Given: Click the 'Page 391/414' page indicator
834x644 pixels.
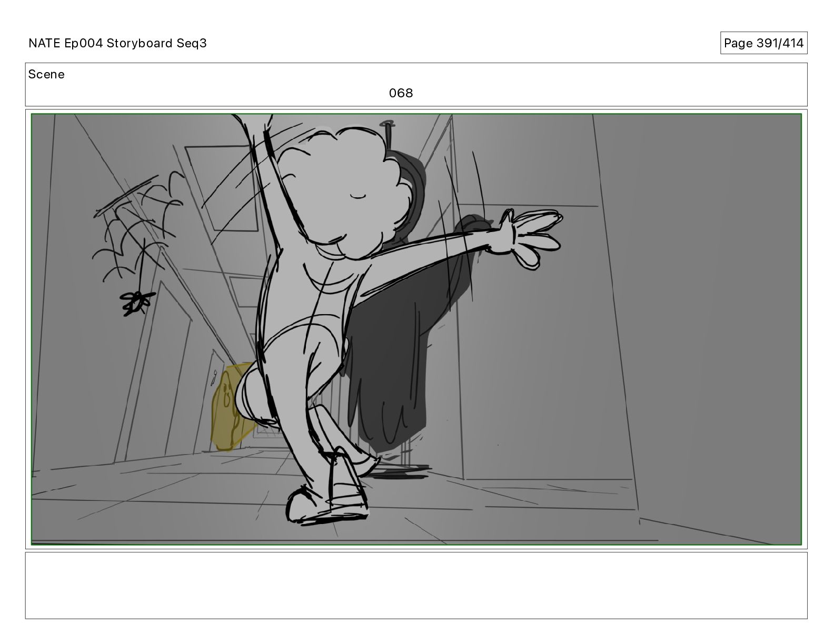Looking at the screenshot, I should tap(763, 43).
